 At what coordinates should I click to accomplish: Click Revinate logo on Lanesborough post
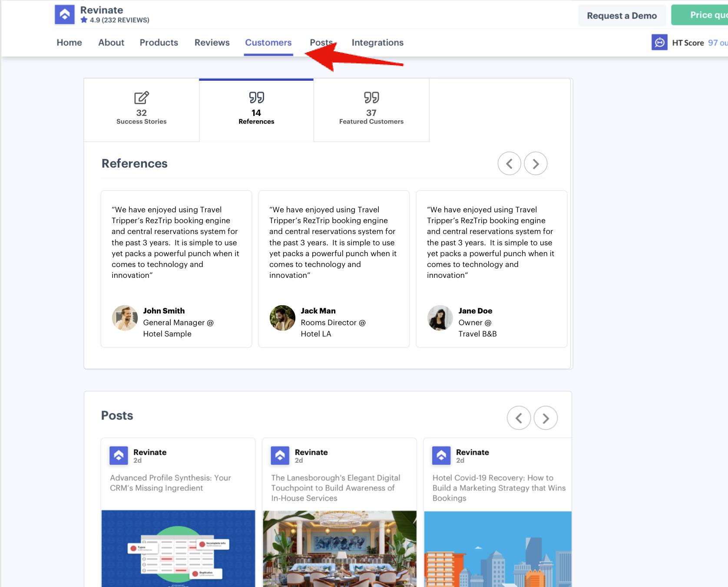click(x=280, y=456)
